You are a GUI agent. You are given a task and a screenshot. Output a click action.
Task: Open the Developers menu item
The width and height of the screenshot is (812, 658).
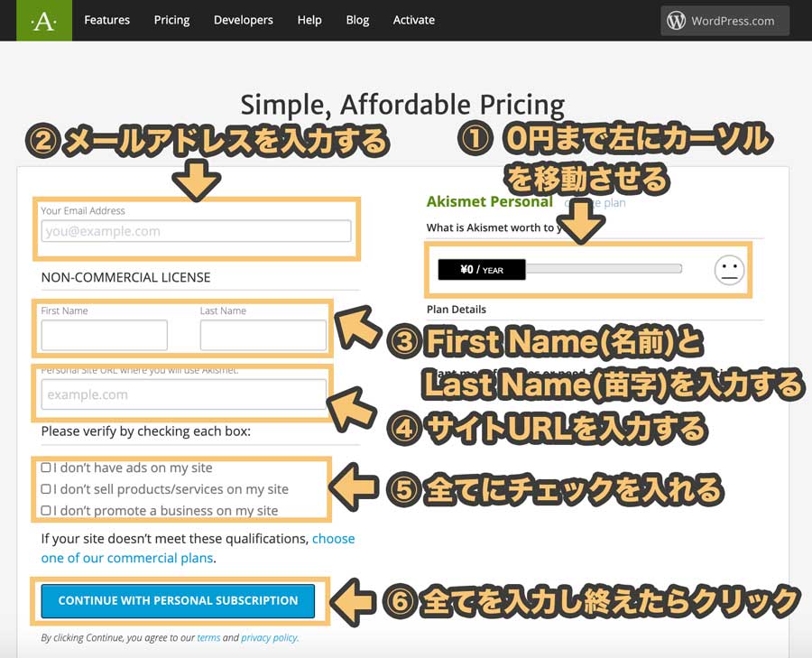244,20
